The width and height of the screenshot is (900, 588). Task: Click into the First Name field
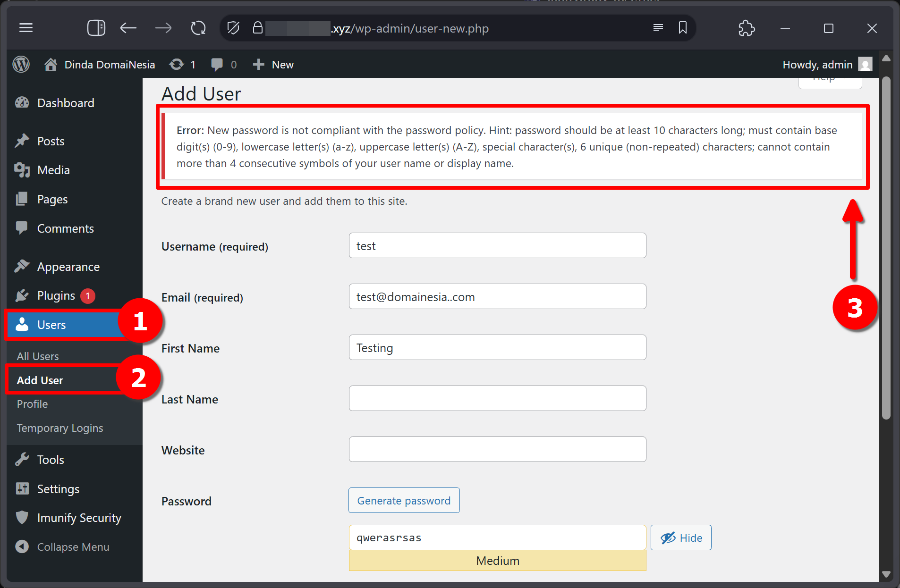[497, 347]
